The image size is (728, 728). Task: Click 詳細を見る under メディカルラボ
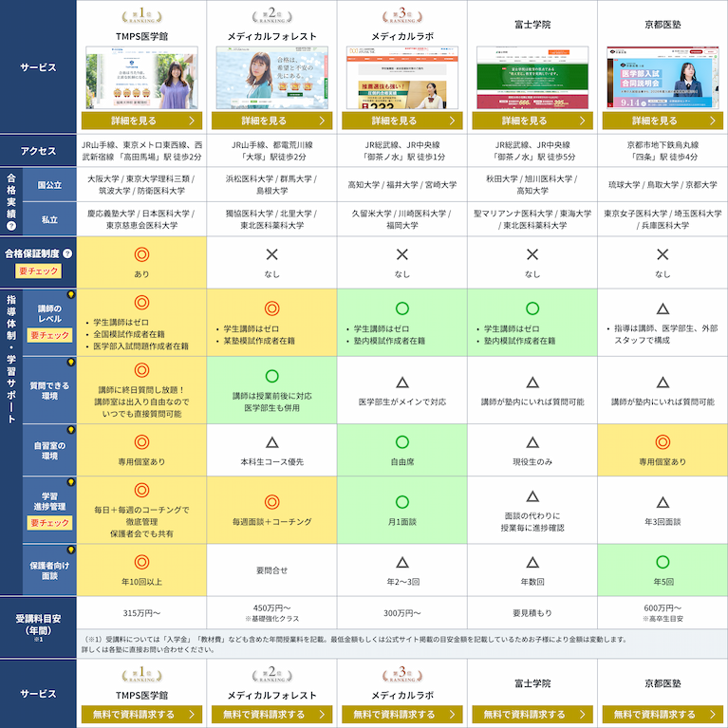401,121
